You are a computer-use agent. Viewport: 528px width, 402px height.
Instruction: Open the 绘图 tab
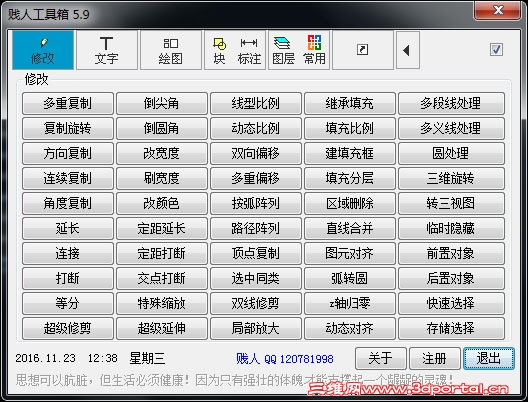pos(171,50)
